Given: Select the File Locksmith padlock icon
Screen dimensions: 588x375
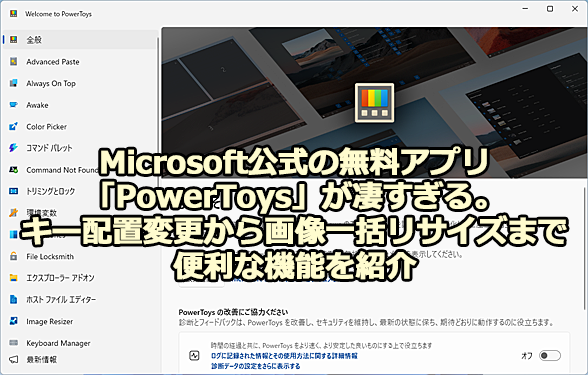Looking at the screenshot, I should 14,256.
